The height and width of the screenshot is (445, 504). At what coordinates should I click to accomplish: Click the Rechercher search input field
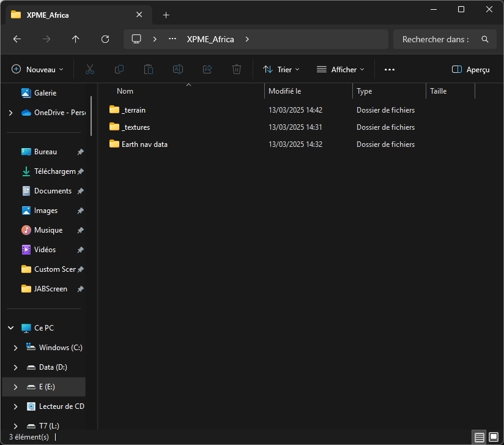435,39
